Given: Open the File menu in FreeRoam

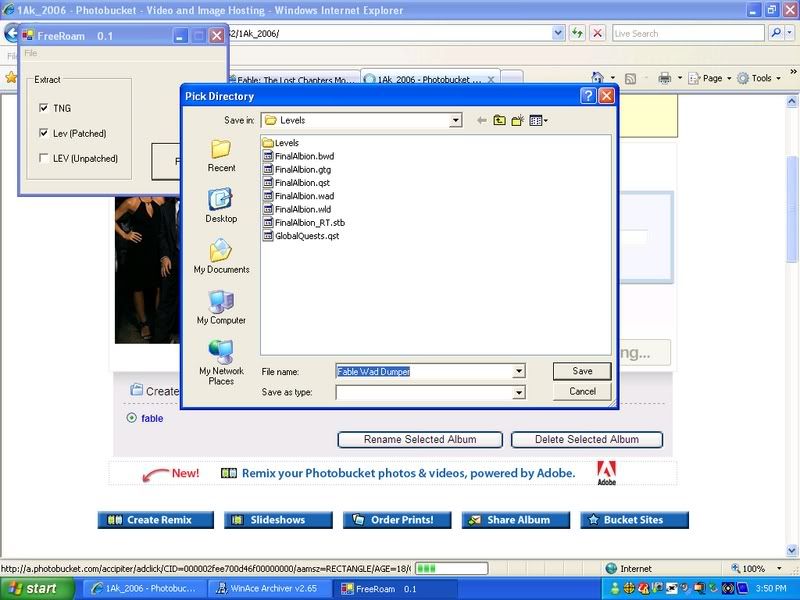Looking at the screenshot, I should point(31,53).
